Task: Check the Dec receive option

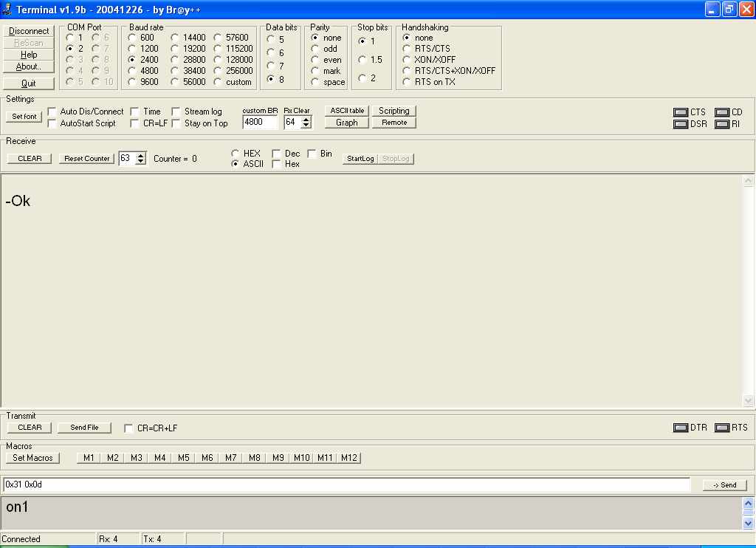Action: (276, 154)
